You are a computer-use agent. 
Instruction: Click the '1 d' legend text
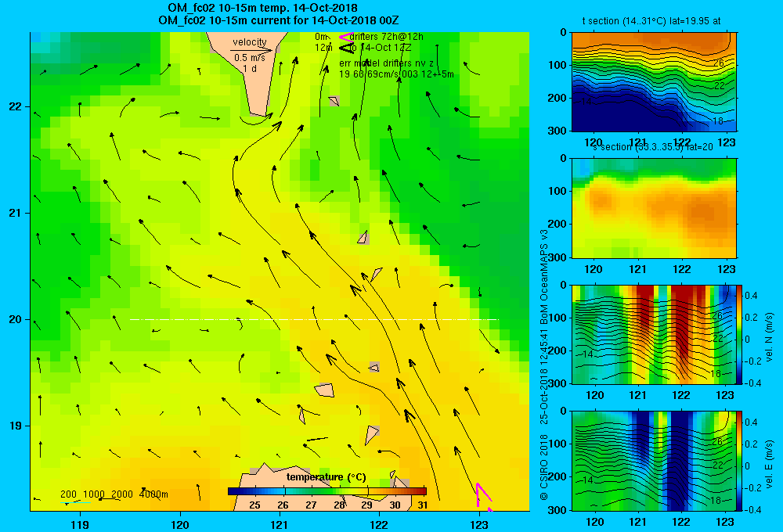250,68
